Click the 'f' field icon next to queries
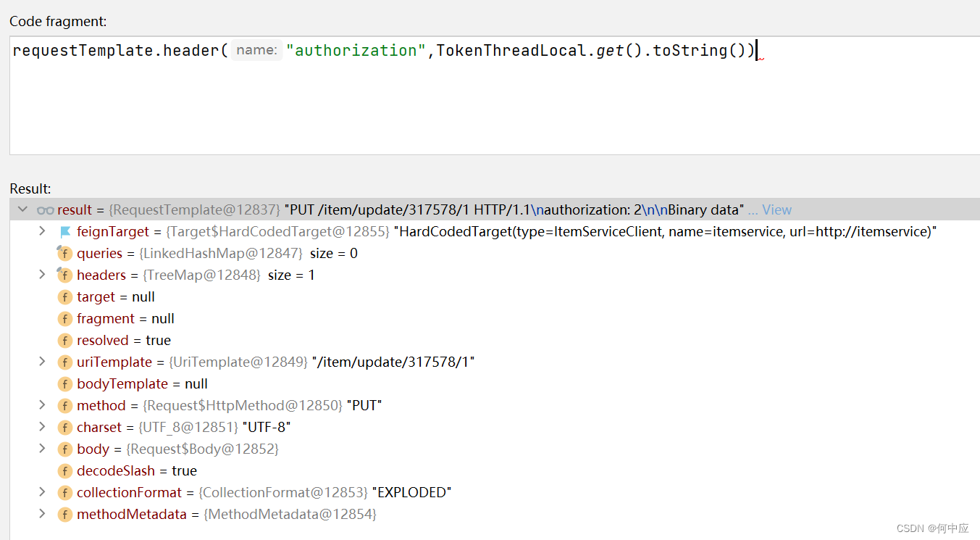The image size is (980, 540). [x=64, y=253]
